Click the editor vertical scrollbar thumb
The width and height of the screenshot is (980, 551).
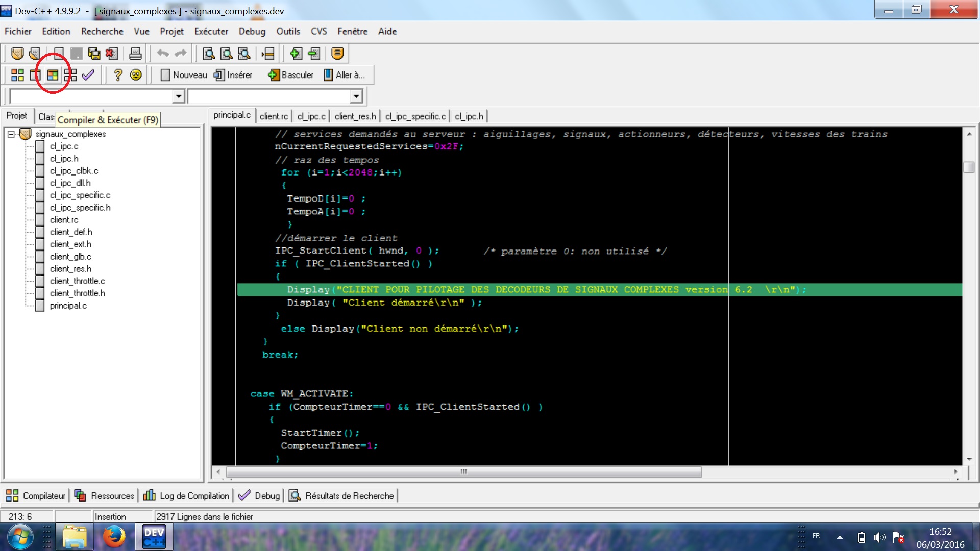tap(969, 167)
